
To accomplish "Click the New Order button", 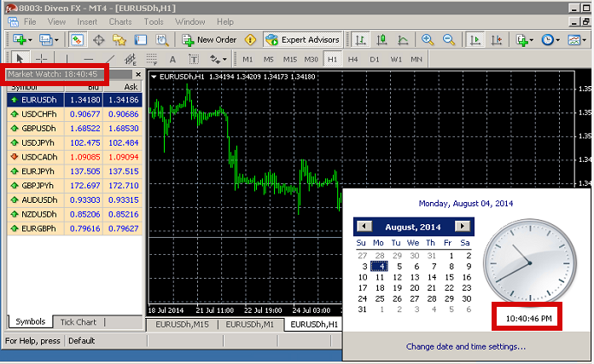I will point(209,40).
